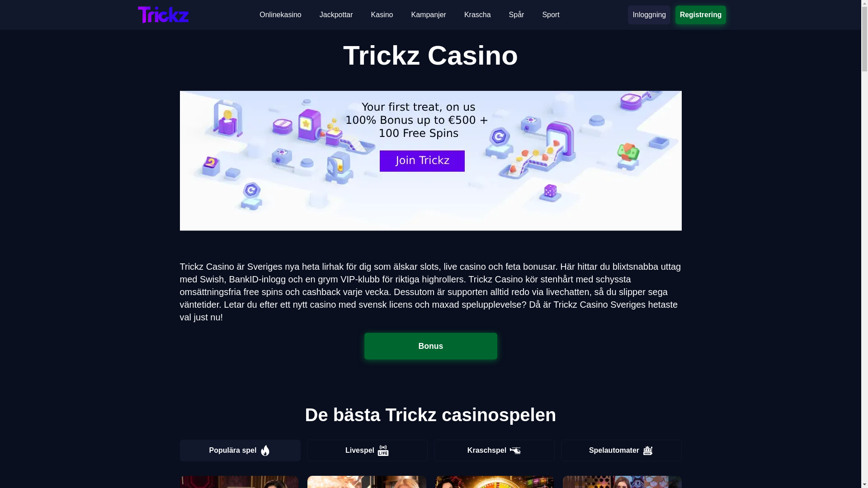Viewport: 868px width, 488px height.
Task: Open the Sport section
Action: pos(551,15)
